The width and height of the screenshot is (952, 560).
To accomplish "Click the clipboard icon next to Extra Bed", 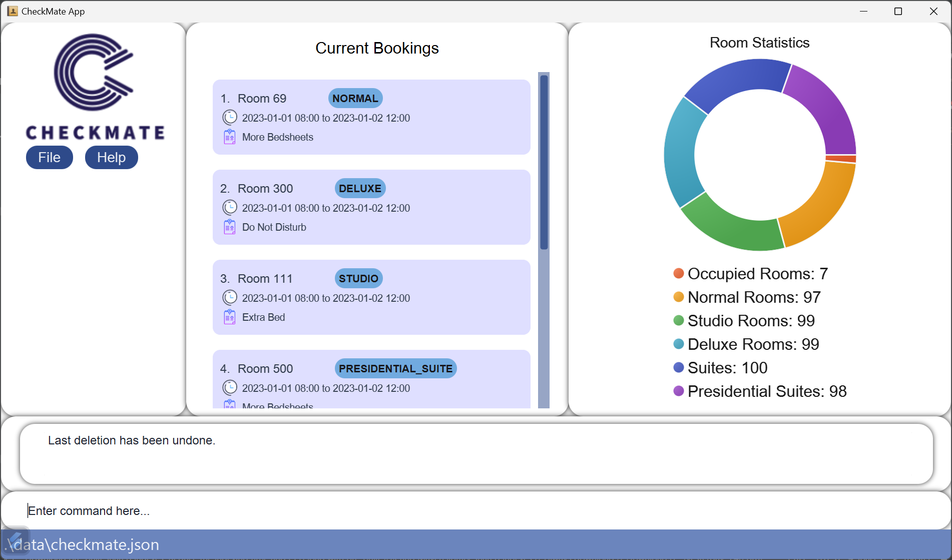I will pos(230,317).
